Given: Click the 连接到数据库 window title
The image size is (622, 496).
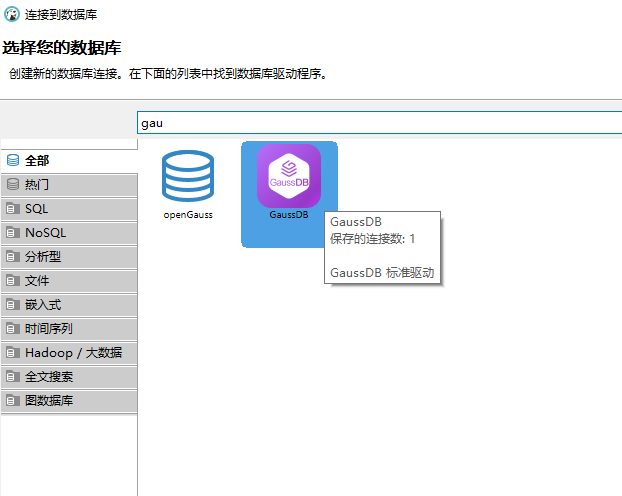Looking at the screenshot, I should pos(61,15).
